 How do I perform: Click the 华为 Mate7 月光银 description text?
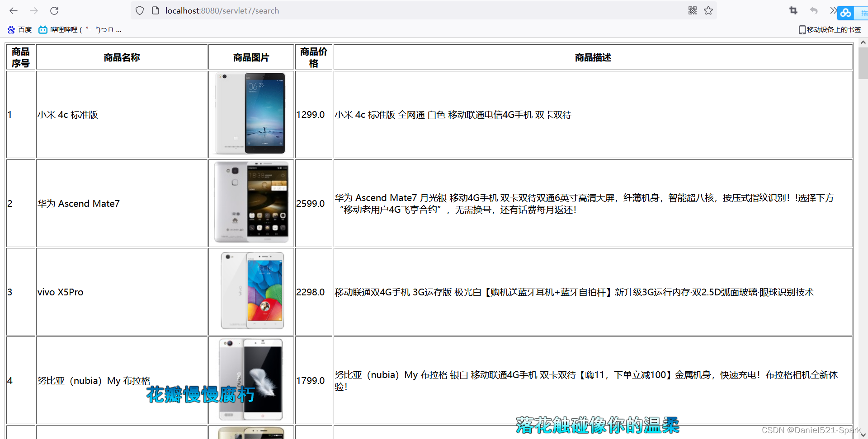(x=584, y=204)
